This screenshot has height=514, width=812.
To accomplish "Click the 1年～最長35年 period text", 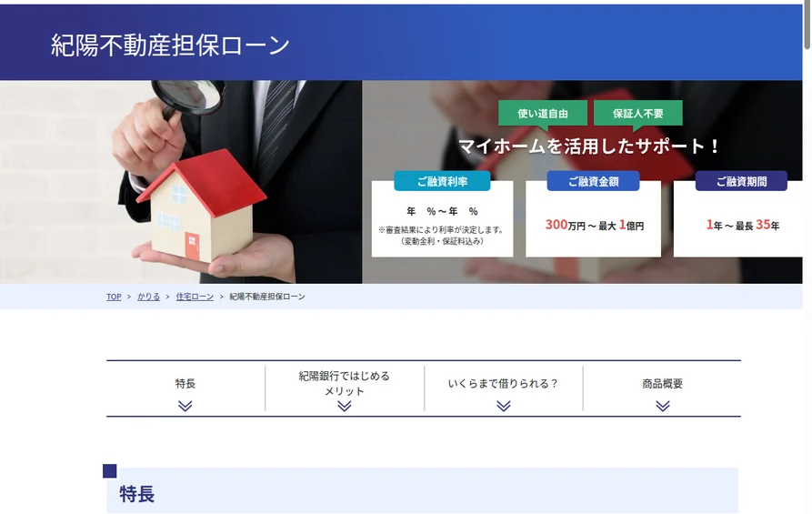I will click(743, 225).
